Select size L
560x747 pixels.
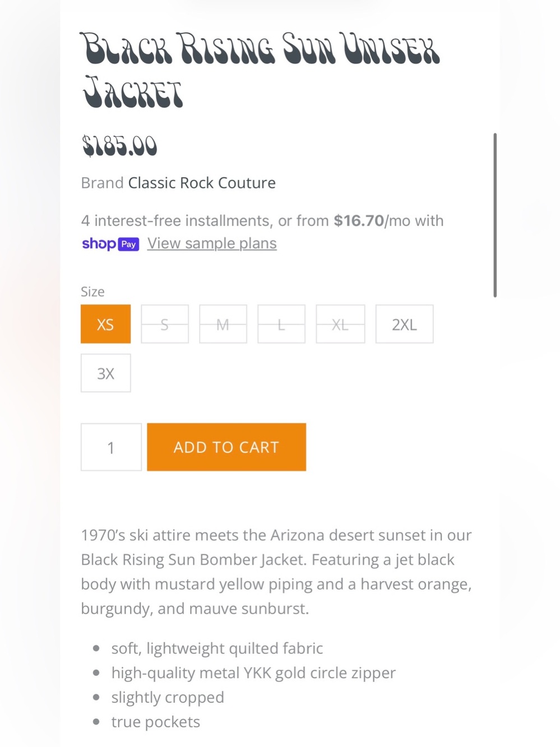281,324
